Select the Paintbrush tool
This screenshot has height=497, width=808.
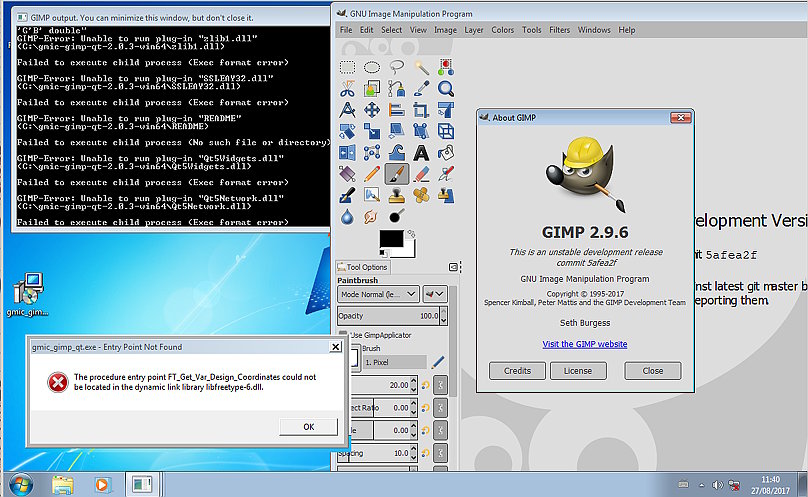click(x=396, y=174)
